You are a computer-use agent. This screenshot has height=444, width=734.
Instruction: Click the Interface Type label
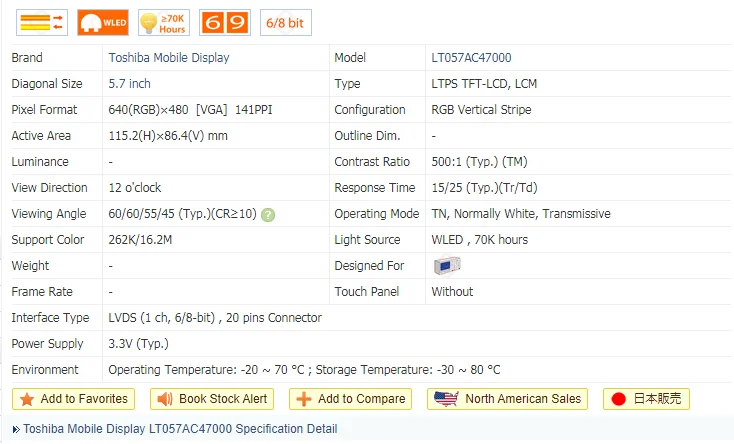[51, 318]
